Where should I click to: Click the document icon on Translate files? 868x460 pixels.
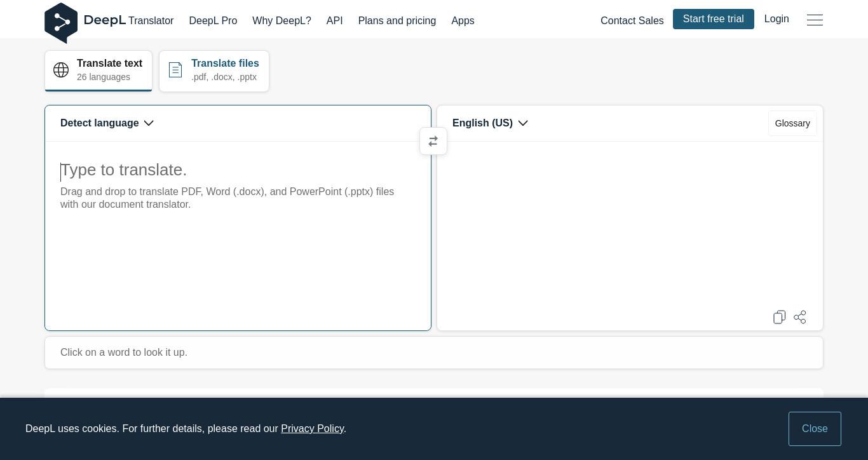(175, 70)
